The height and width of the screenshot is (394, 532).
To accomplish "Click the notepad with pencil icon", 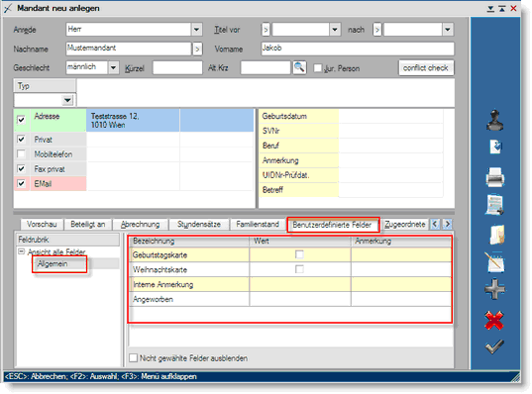I will point(494,262).
